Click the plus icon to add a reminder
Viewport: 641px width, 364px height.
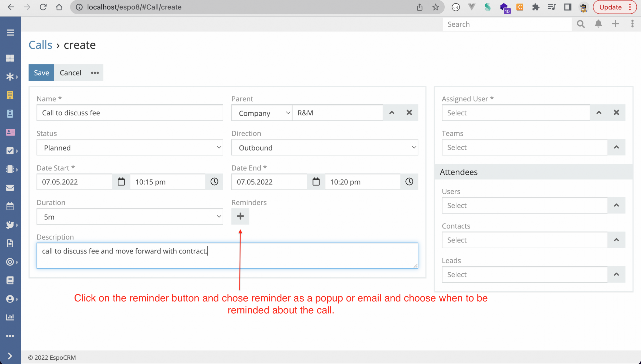240,216
